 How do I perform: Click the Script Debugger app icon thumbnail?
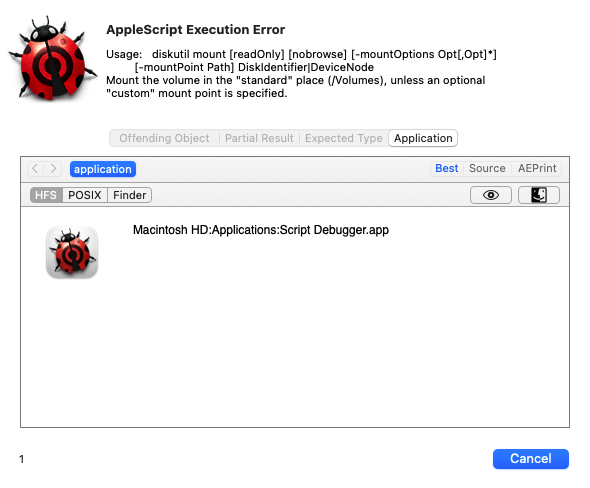[x=72, y=252]
